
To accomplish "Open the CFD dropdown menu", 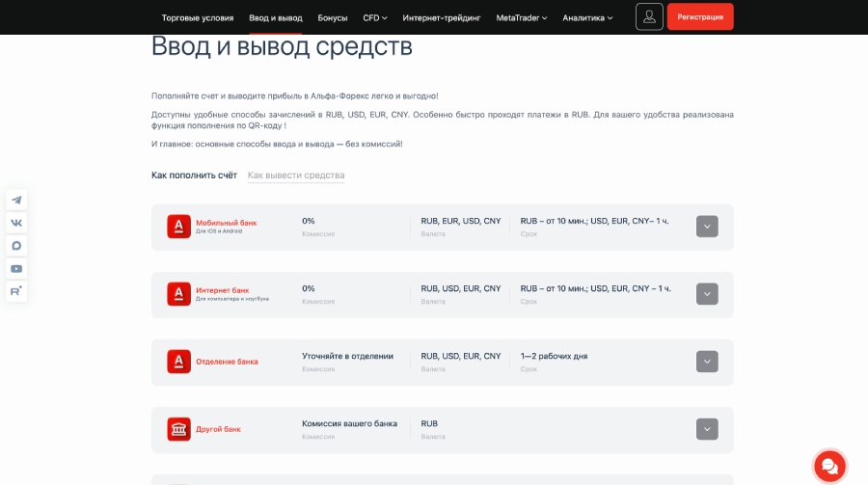I will (x=375, y=17).
